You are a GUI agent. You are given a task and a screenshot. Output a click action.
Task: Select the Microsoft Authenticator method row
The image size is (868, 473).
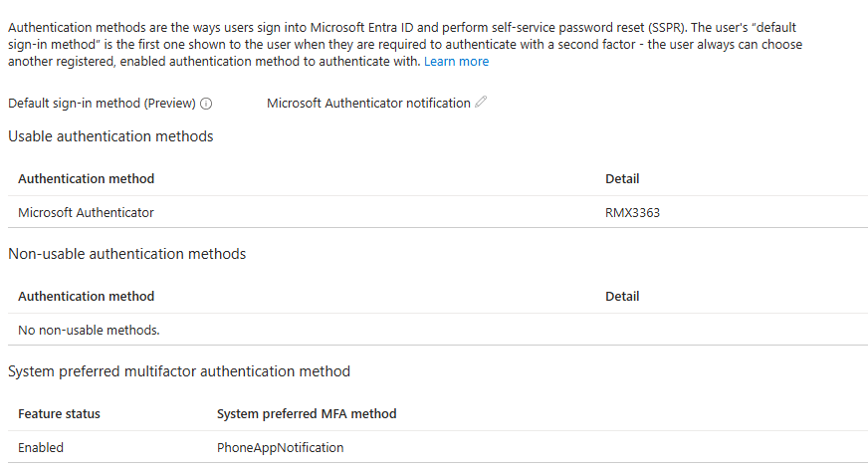click(438, 212)
